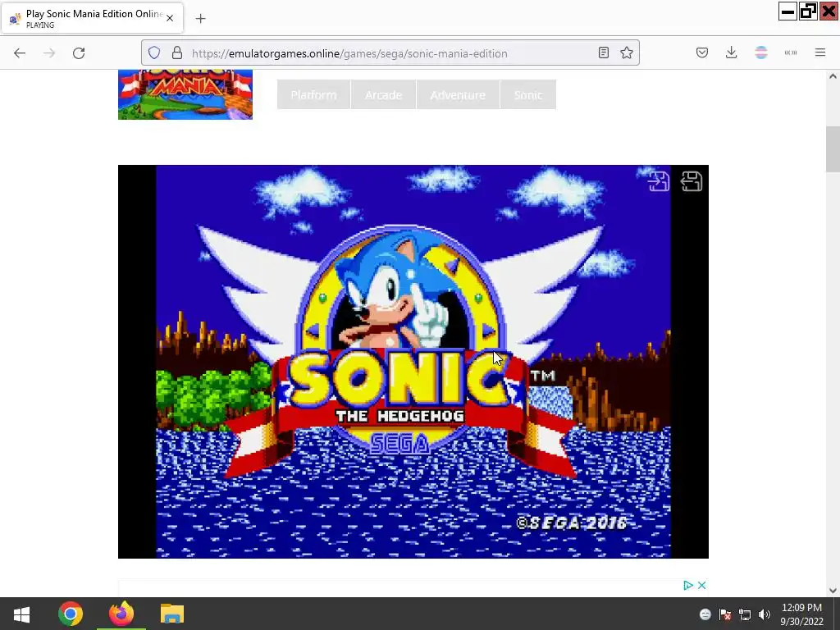This screenshot has height=630, width=840.
Task: Reload the current page
Action: [x=79, y=53]
